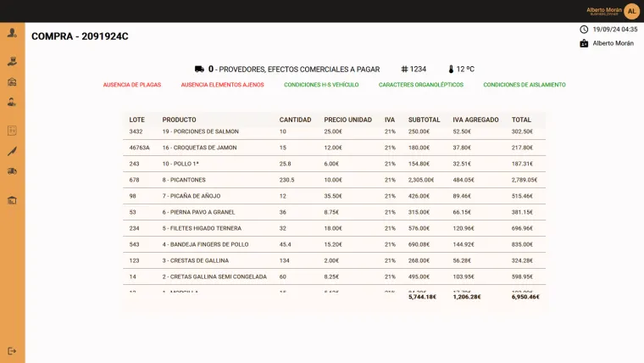Click grand IVA total 1,206.28€
The height and width of the screenshot is (363, 644).
pyautogui.click(x=467, y=297)
